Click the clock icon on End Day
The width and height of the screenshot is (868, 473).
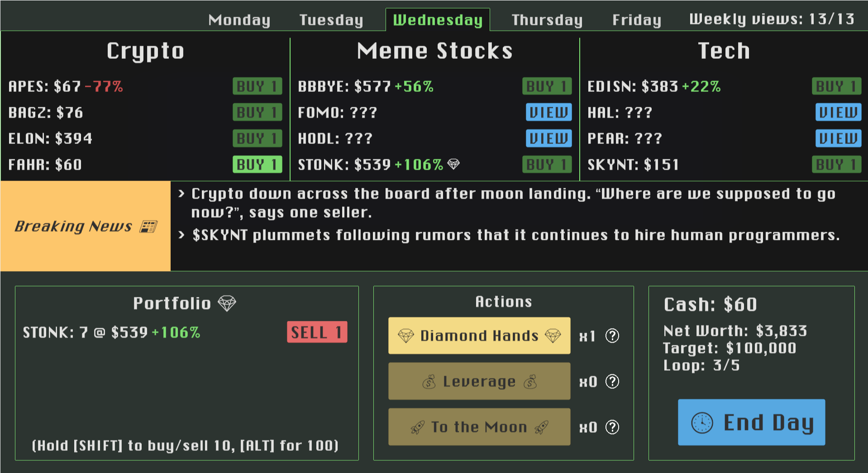(x=702, y=423)
